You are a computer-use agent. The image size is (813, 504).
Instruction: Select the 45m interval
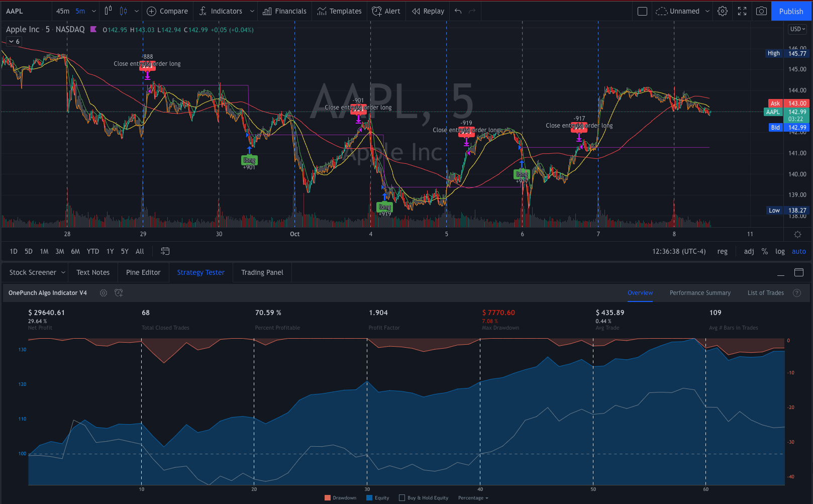point(63,11)
